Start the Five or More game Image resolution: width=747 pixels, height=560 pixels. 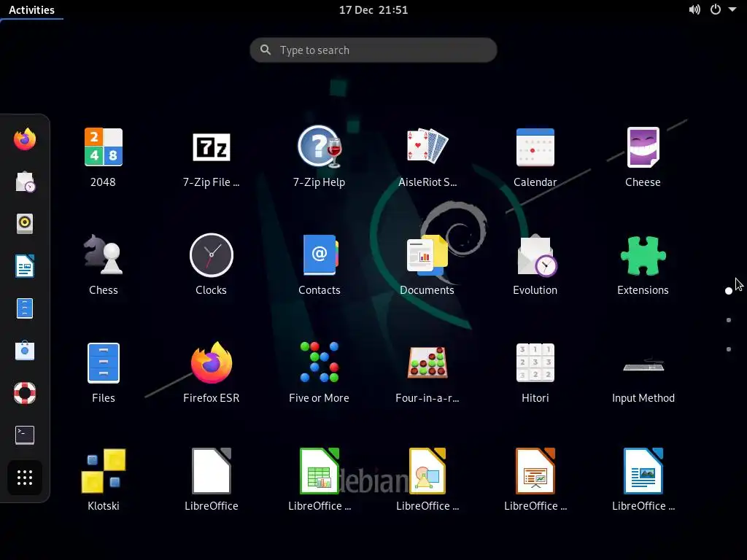point(320,362)
